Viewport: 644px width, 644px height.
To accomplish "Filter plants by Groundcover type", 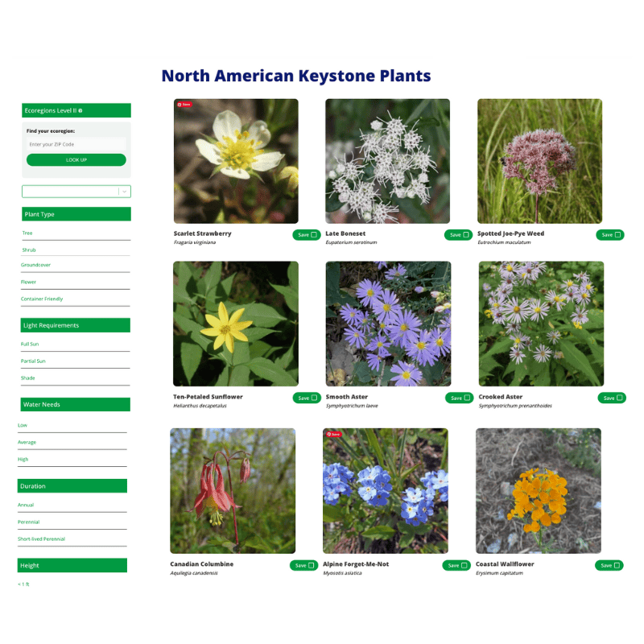I will 36,265.
